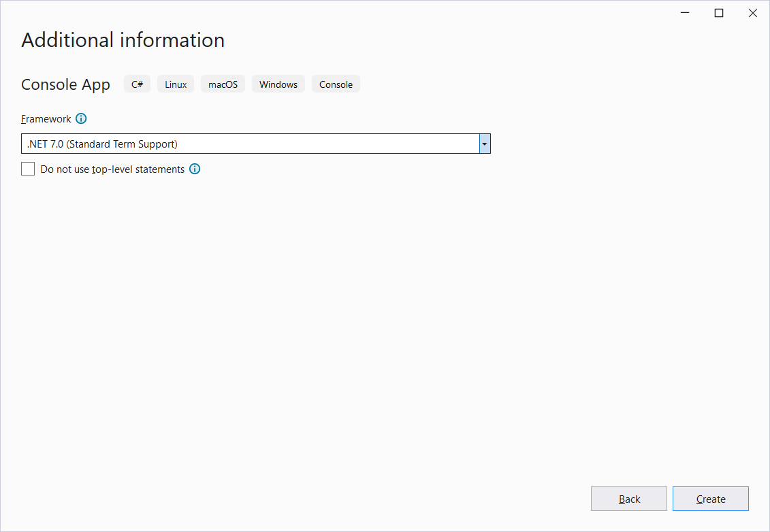Click the Linux platform tag
This screenshot has height=532, width=770.
pos(176,84)
